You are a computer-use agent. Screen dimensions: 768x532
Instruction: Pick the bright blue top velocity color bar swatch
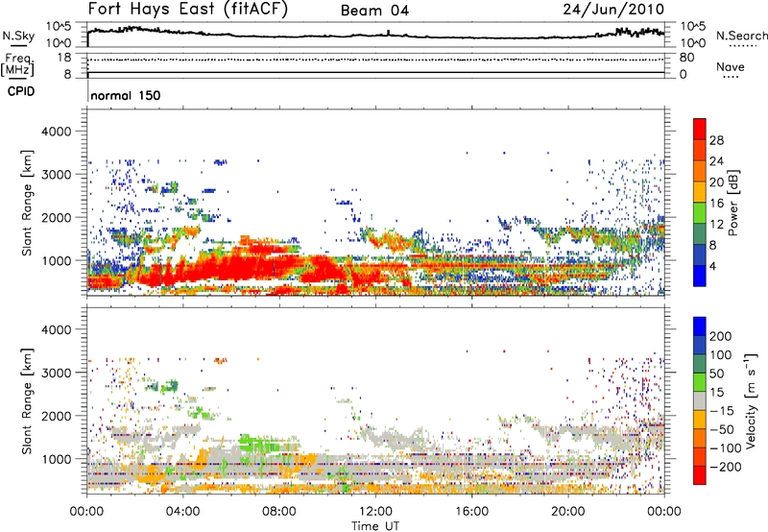click(700, 326)
